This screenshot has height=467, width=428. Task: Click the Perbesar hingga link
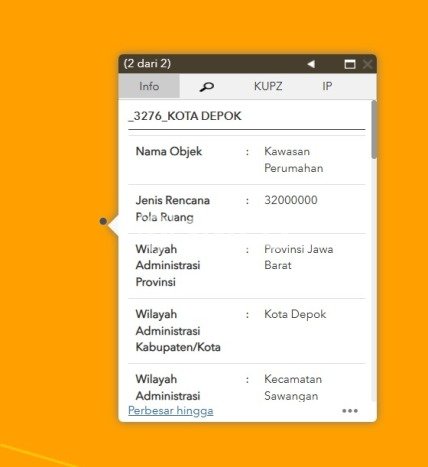tap(171, 411)
